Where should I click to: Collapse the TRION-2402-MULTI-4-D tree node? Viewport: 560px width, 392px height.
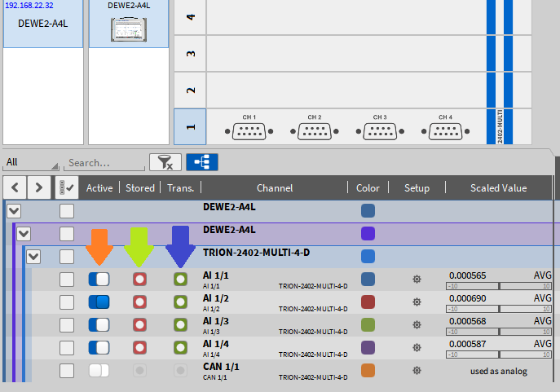(x=33, y=257)
